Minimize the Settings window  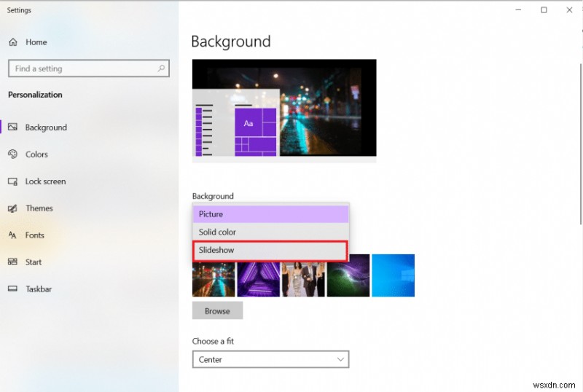pyautogui.click(x=518, y=10)
